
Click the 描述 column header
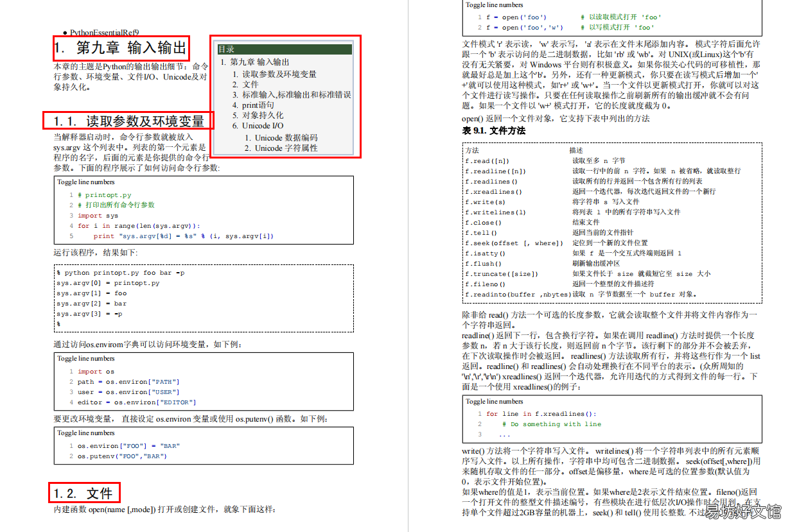coord(576,150)
